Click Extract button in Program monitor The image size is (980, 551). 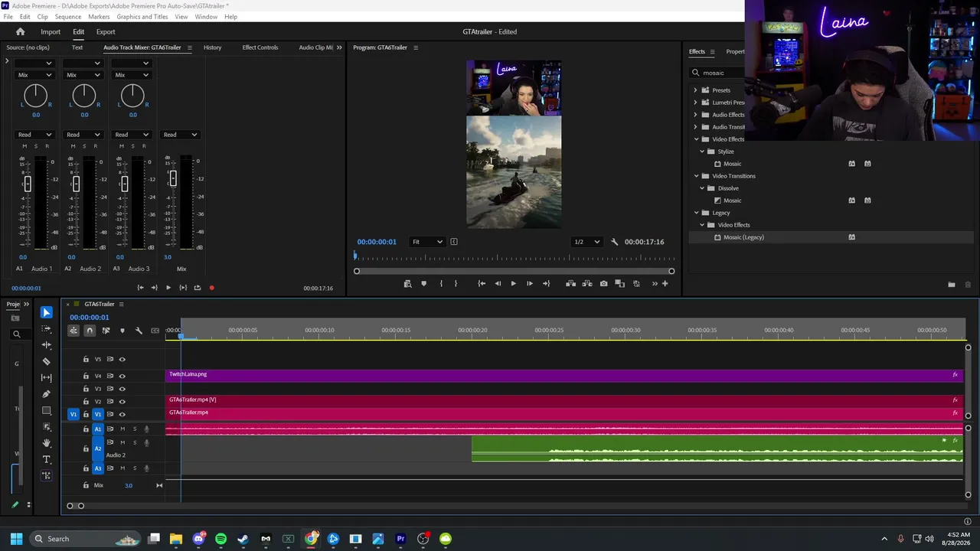pyautogui.click(x=587, y=284)
